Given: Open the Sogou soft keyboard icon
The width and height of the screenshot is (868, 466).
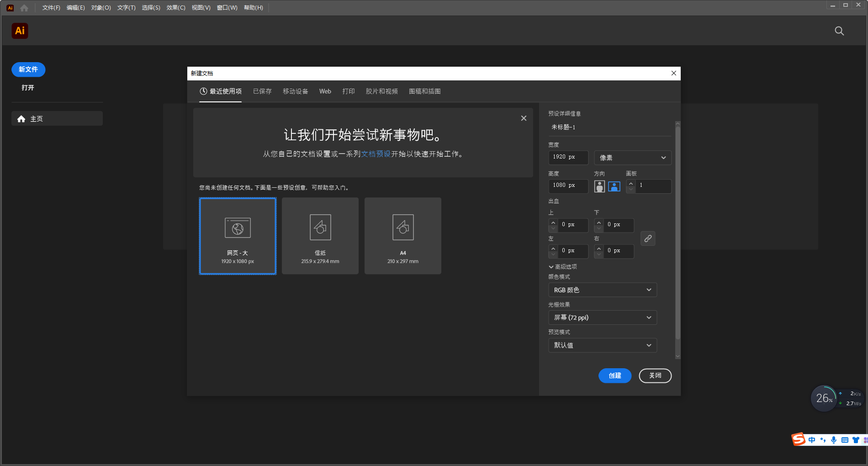Looking at the screenshot, I should (x=845, y=440).
